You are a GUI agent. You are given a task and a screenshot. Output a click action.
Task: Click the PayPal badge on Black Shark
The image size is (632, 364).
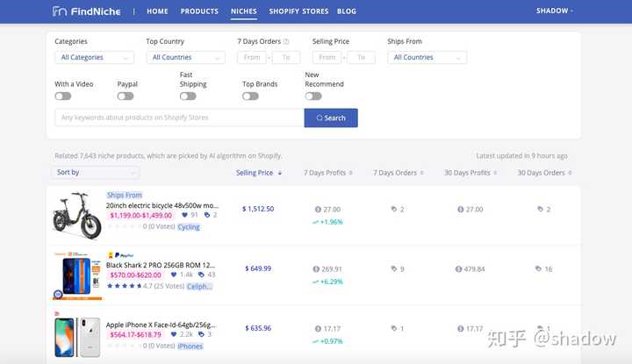tap(124, 255)
